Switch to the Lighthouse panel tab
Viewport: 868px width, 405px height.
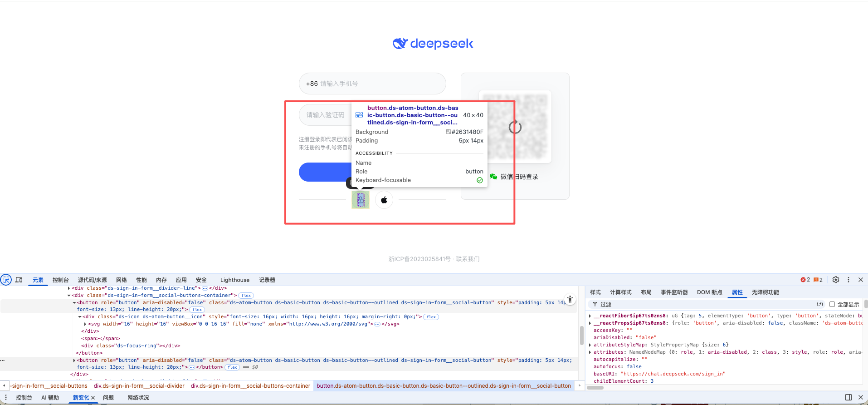click(234, 280)
